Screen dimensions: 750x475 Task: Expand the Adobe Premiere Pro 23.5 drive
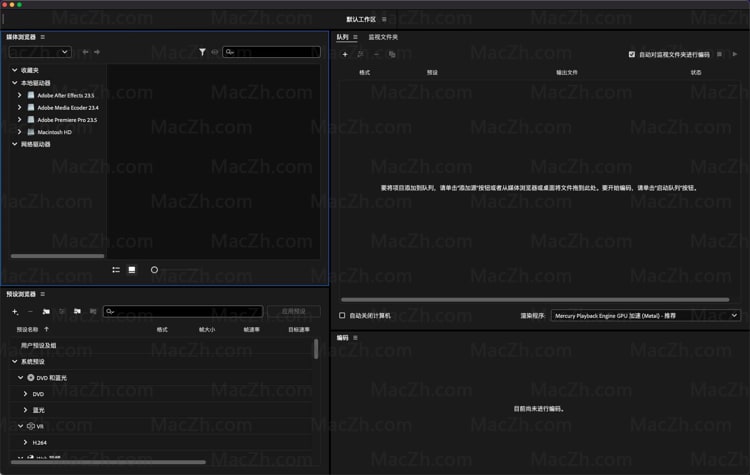tap(20, 120)
